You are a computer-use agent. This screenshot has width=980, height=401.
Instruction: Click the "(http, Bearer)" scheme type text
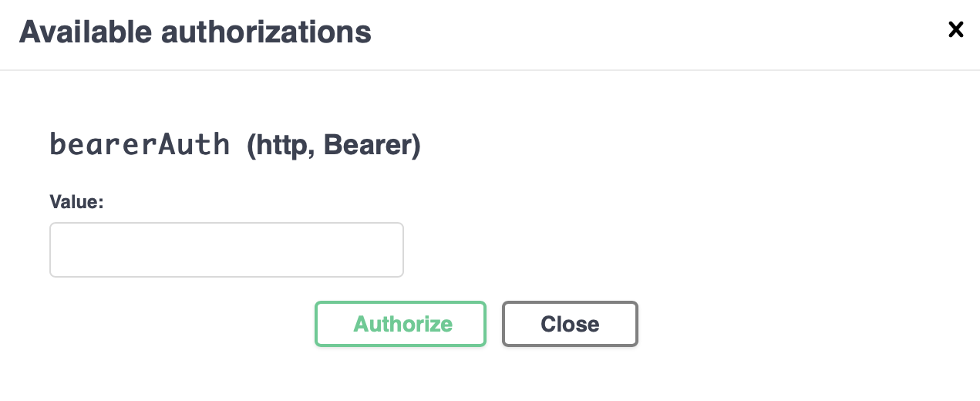tap(333, 146)
